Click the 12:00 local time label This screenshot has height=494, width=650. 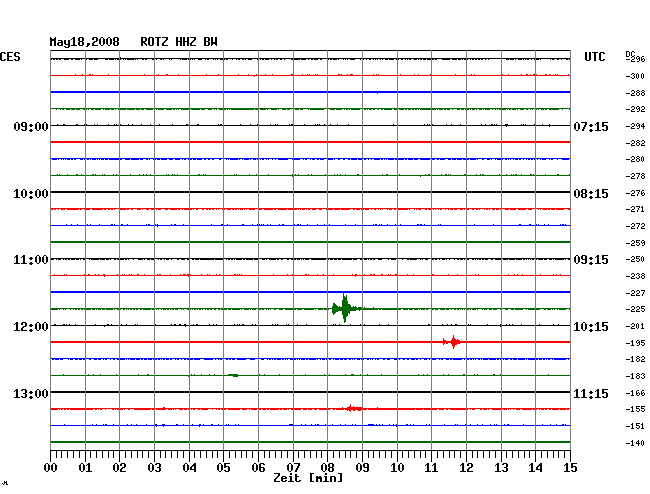tap(31, 327)
